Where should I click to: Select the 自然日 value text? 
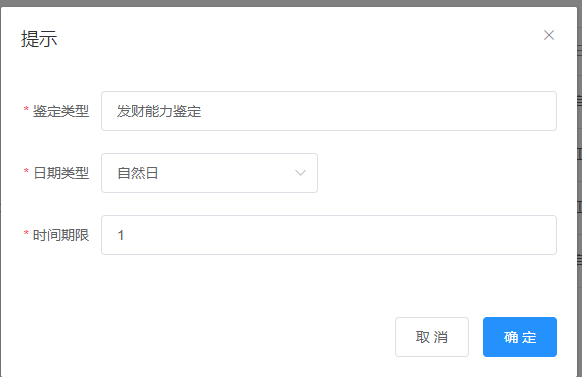(x=138, y=173)
